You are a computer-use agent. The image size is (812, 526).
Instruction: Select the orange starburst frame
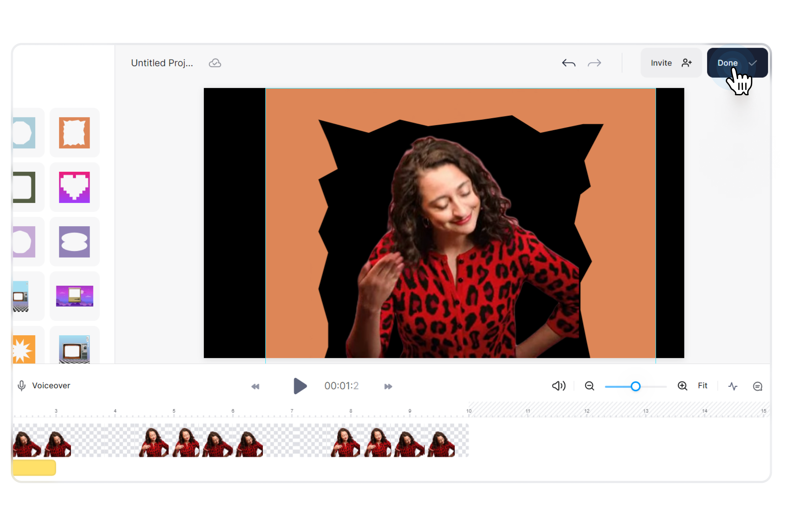pyautogui.click(x=24, y=349)
